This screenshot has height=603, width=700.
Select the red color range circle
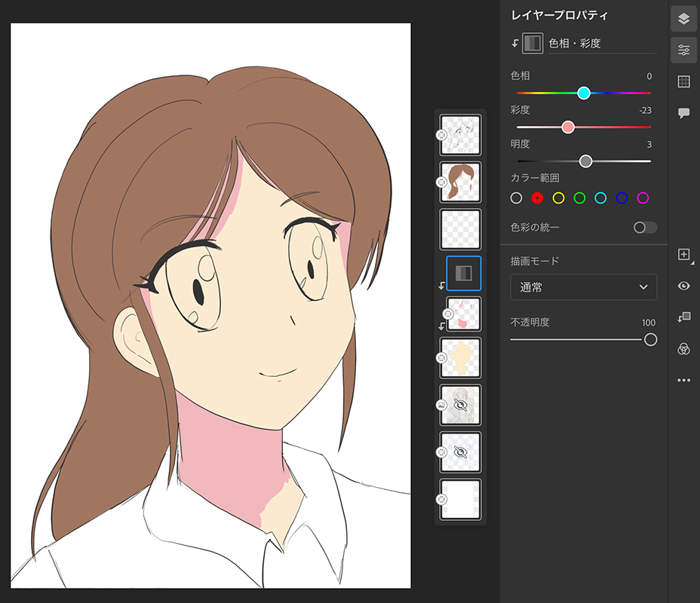pyautogui.click(x=537, y=198)
